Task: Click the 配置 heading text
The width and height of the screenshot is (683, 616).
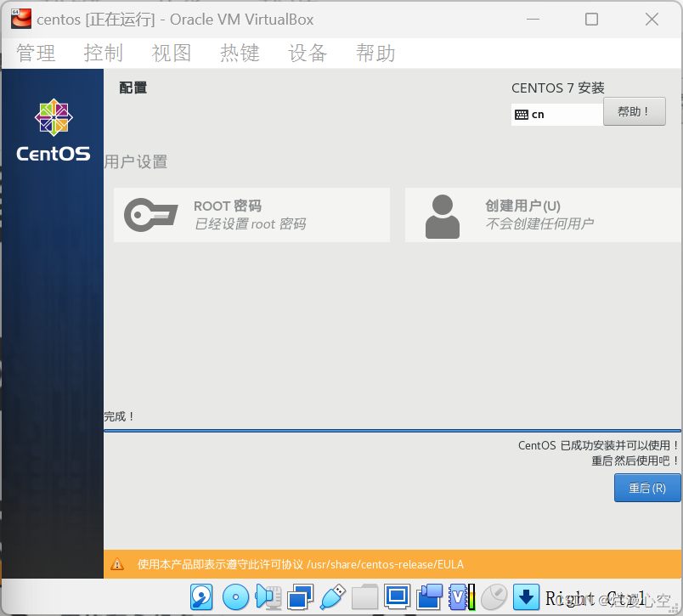Action: click(x=133, y=88)
